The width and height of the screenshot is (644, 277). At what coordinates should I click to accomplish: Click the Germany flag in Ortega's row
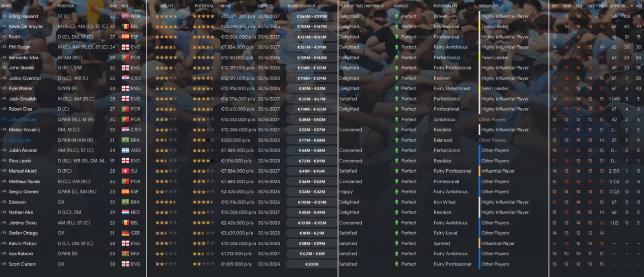pyautogui.click(x=125, y=233)
